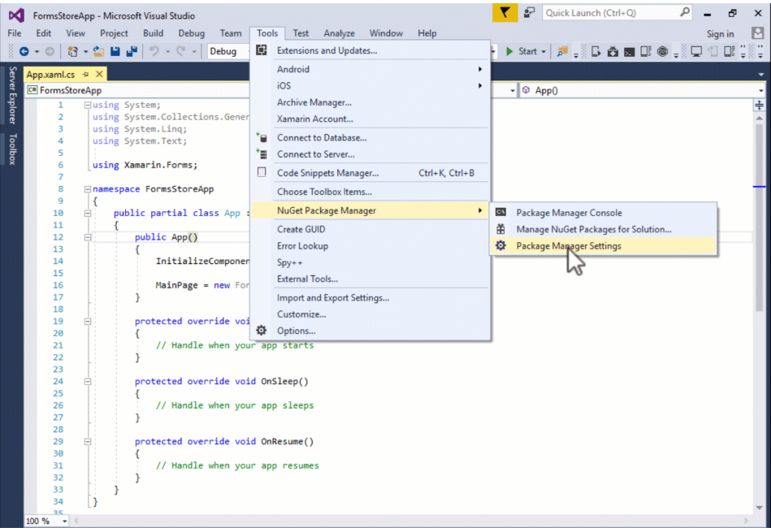Choose Manage NuGet Packages for Solution
This screenshot has width=771, height=532.
[604, 229]
